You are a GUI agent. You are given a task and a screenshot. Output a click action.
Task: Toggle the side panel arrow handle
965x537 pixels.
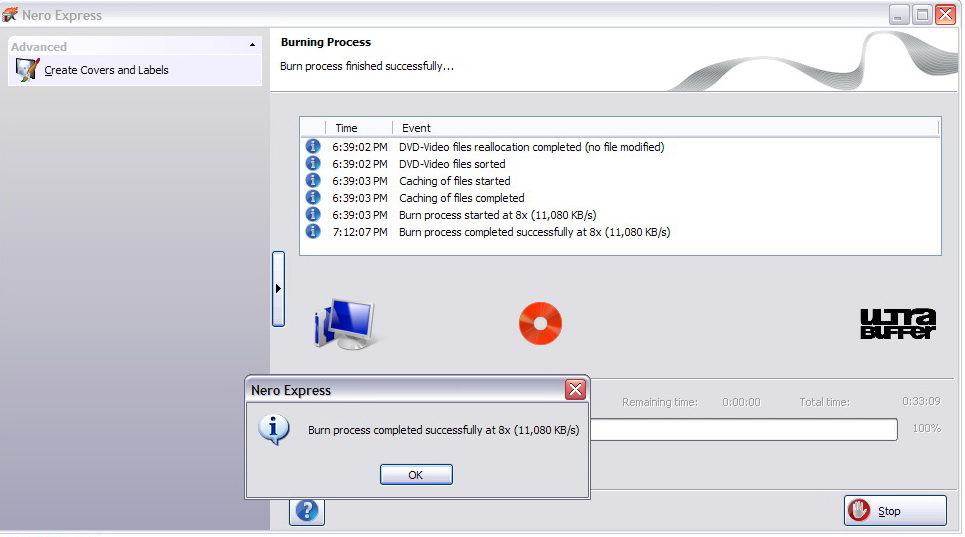click(278, 288)
